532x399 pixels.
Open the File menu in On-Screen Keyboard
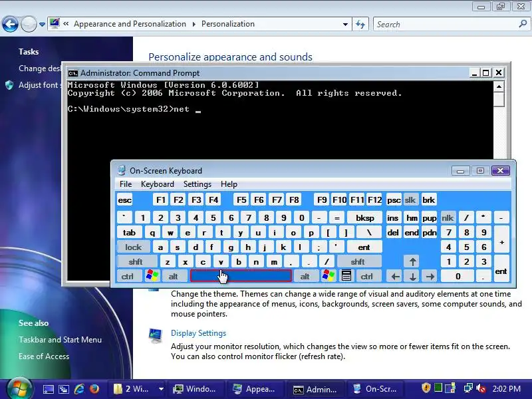(x=126, y=184)
